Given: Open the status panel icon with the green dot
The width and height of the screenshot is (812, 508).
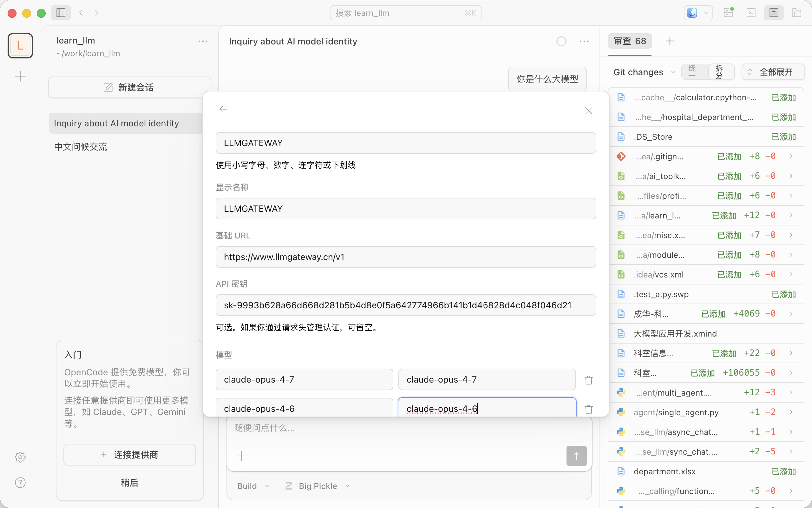Looking at the screenshot, I should (728, 13).
